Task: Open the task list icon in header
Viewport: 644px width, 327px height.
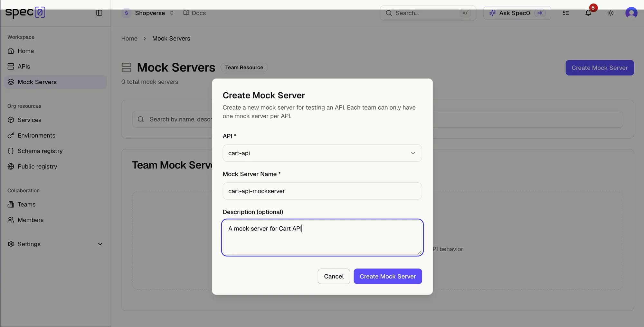Action: [x=566, y=13]
